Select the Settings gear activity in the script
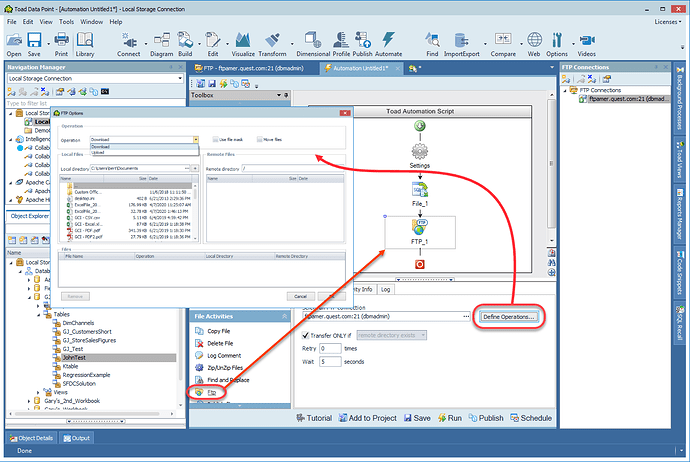 point(420,156)
